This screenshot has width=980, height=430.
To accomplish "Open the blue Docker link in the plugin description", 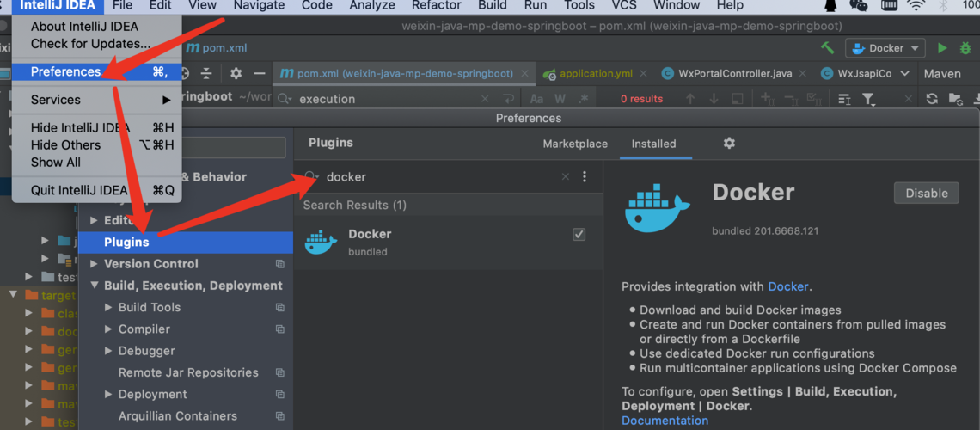I will [788, 287].
